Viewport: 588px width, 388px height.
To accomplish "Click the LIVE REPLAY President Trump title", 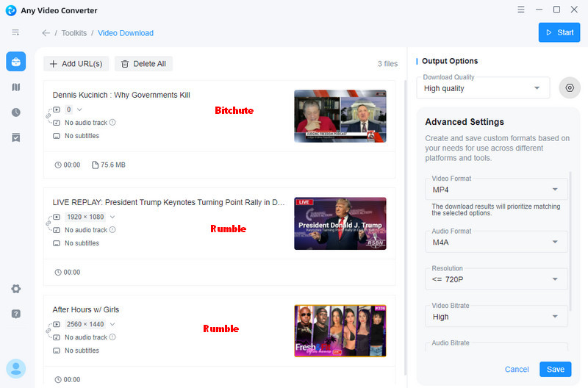I will 168,202.
